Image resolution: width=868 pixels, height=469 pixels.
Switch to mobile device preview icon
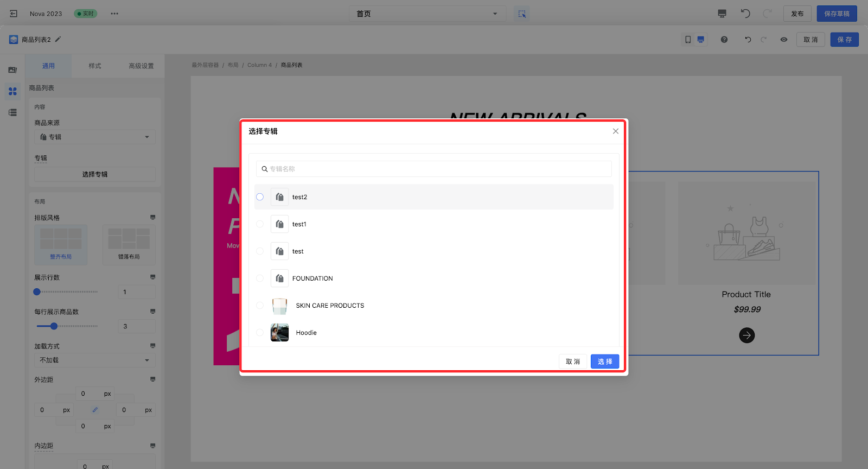[x=688, y=40]
